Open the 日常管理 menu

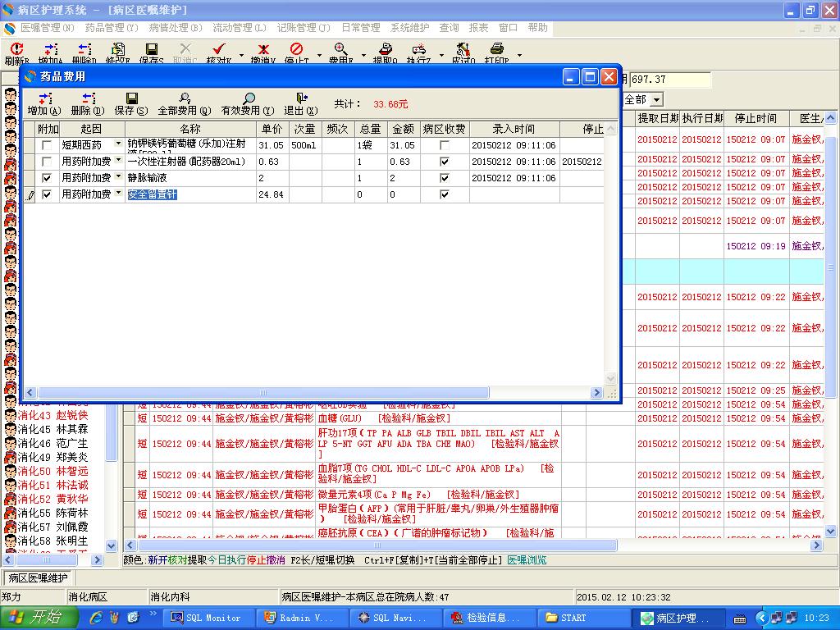361,28
